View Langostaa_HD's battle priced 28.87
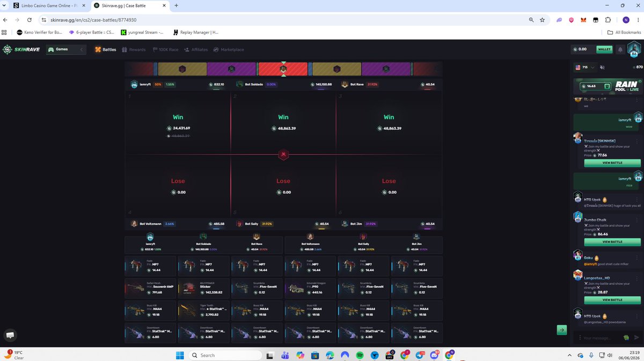644x361 pixels. point(612,300)
